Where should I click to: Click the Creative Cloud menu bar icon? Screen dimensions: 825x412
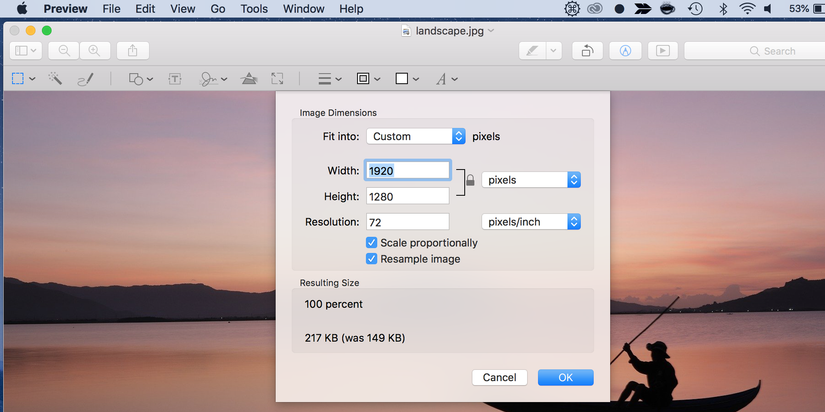pyautogui.click(x=596, y=9)
